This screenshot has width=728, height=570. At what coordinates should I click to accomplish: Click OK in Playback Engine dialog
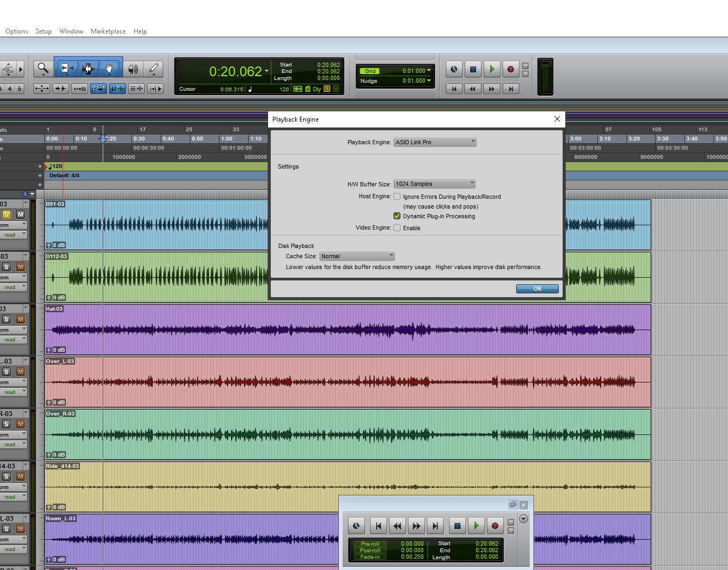pos(537,289)
